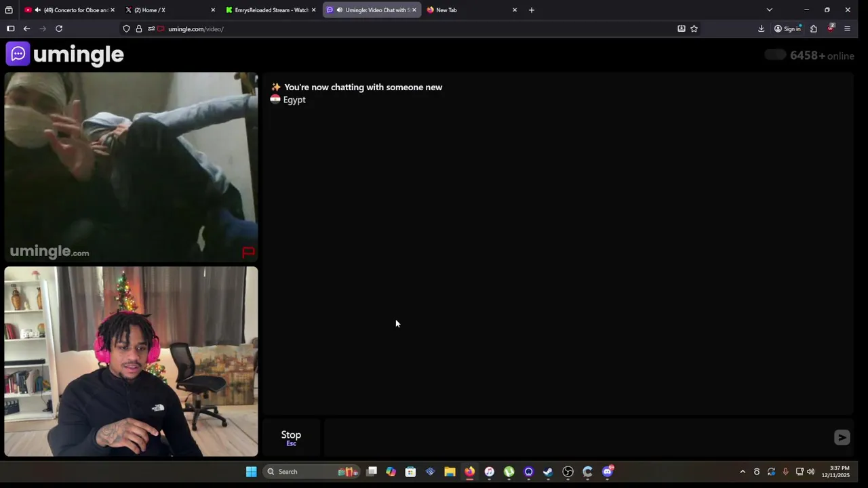Open uTorrent from the taskbar
868x488 pixels.
509,472
